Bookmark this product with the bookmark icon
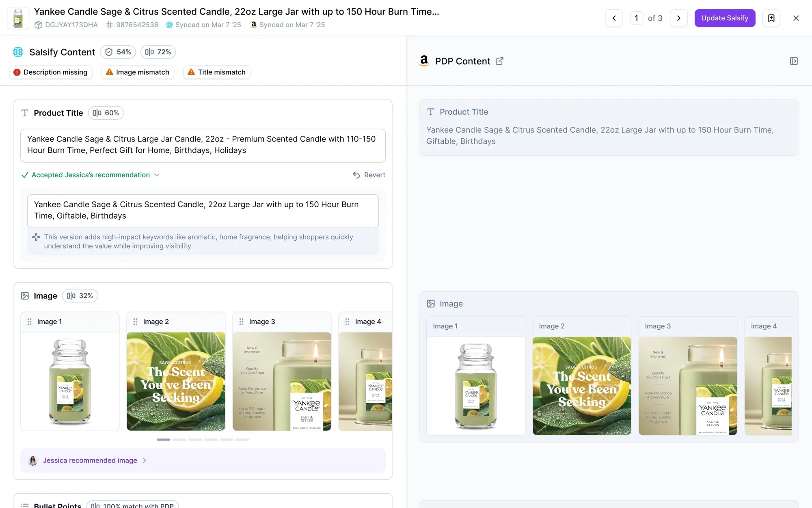This screenshot has width=812, height=508. 771,18
